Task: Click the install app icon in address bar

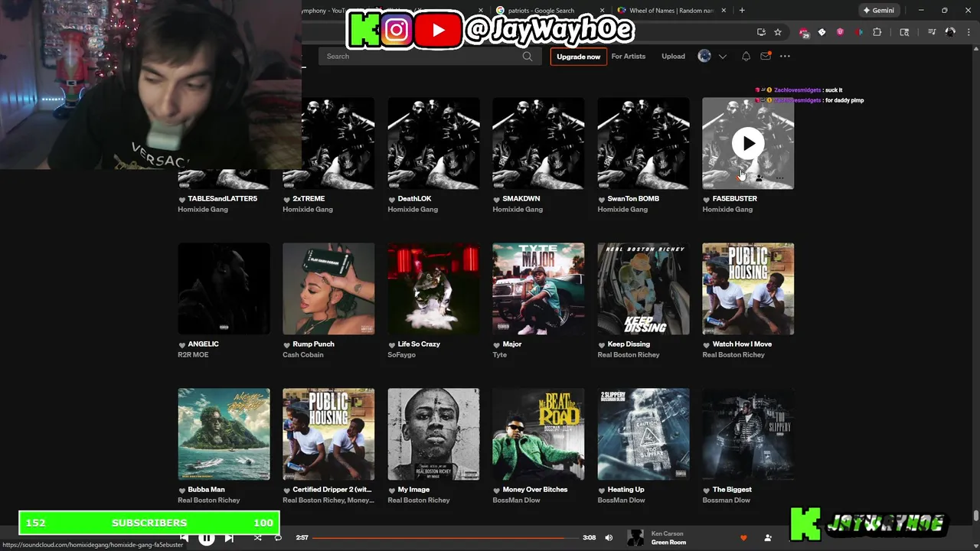Action: pos(761,32)
